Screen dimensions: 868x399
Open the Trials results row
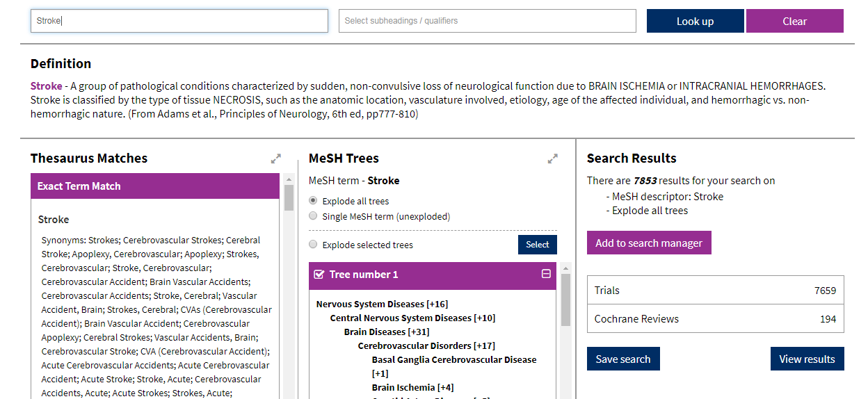tap(715, 291)
